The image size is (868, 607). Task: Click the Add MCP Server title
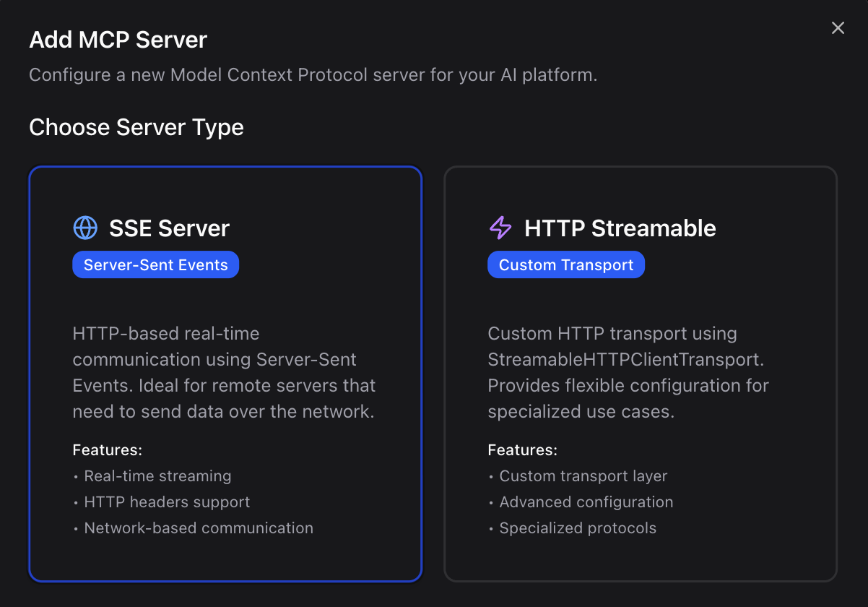click(118, 40)
